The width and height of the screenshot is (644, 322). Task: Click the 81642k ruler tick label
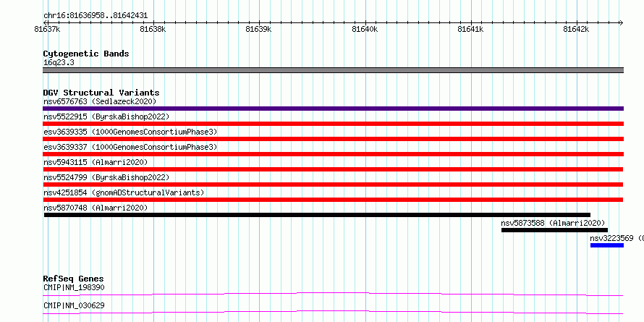click(x=576, y=30)
